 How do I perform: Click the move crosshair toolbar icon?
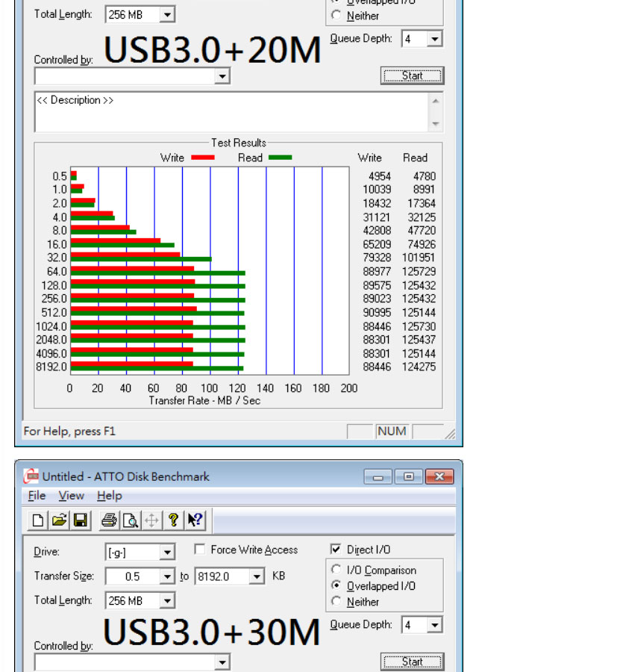[151, 520]
